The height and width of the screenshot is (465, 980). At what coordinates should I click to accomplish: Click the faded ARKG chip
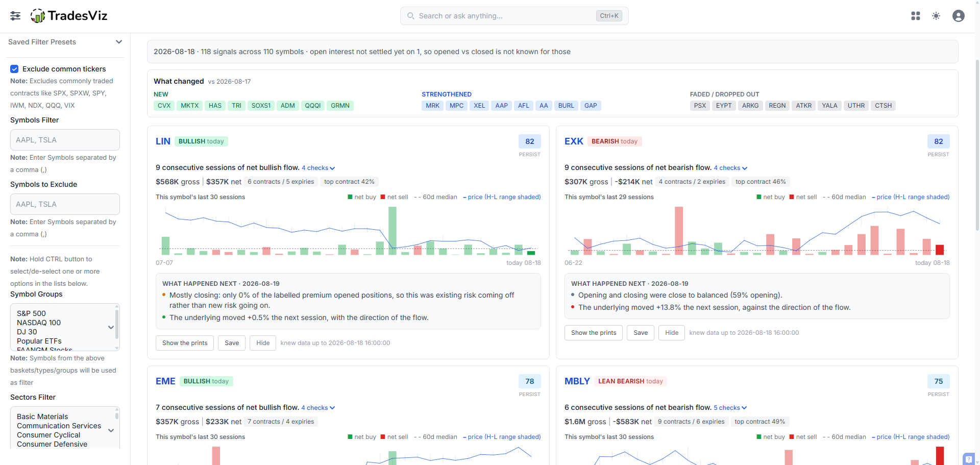(x=750, y=106)
